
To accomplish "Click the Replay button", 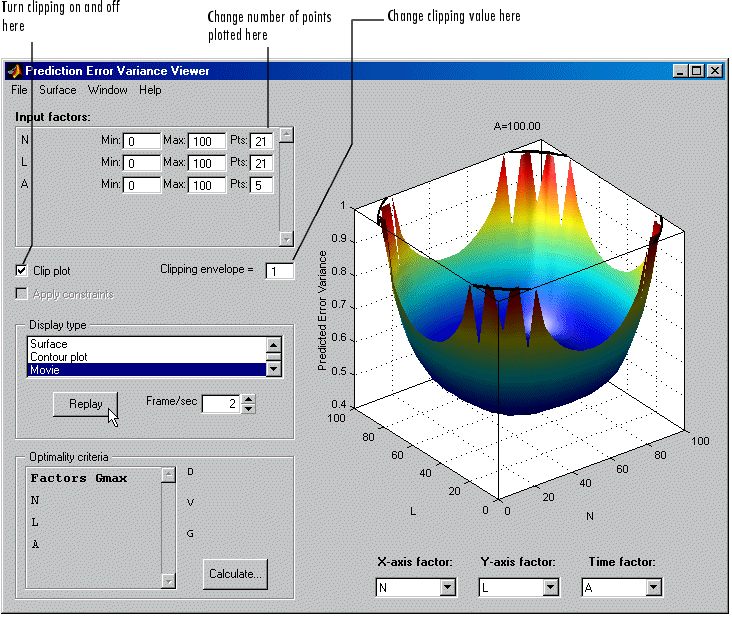I will click(x=85, y=404).
